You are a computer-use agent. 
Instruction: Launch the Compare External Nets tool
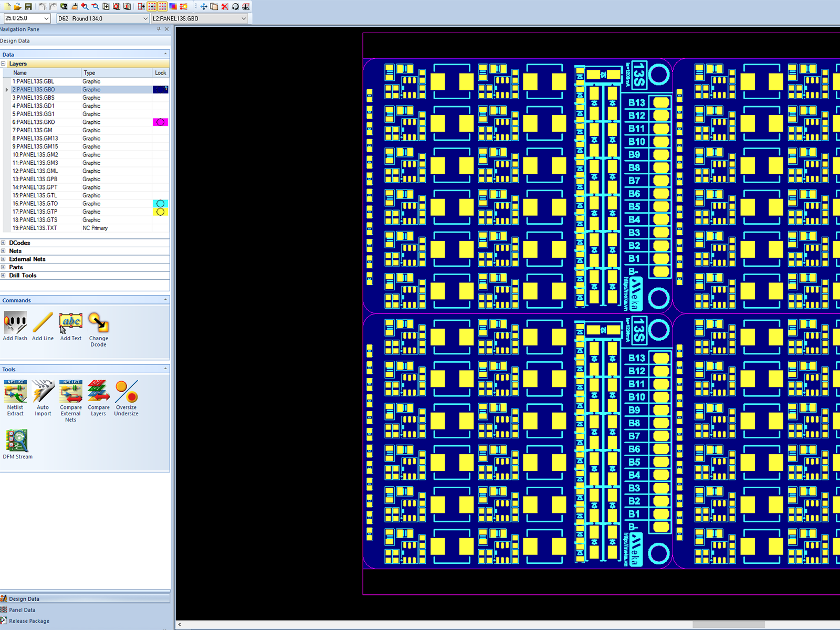point(71,402)
